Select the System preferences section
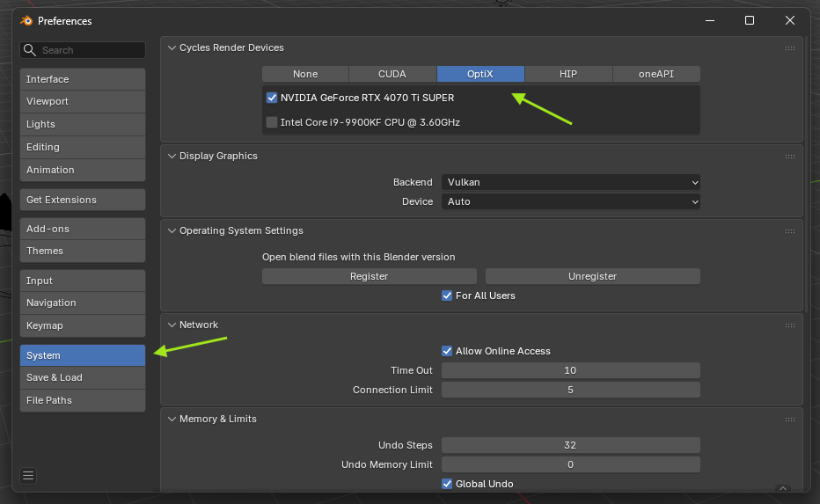Viewport: 820px width, 504px height. point(83,355)
